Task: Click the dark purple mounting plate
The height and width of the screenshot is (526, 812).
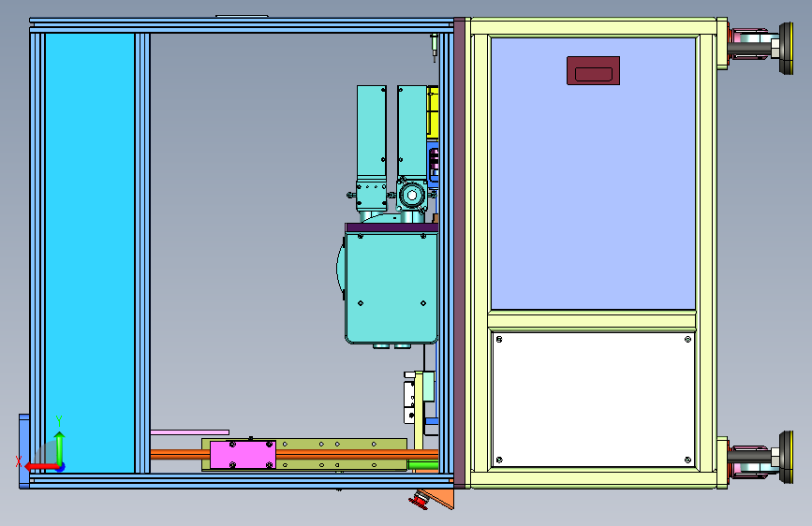Action: (391, 227)
